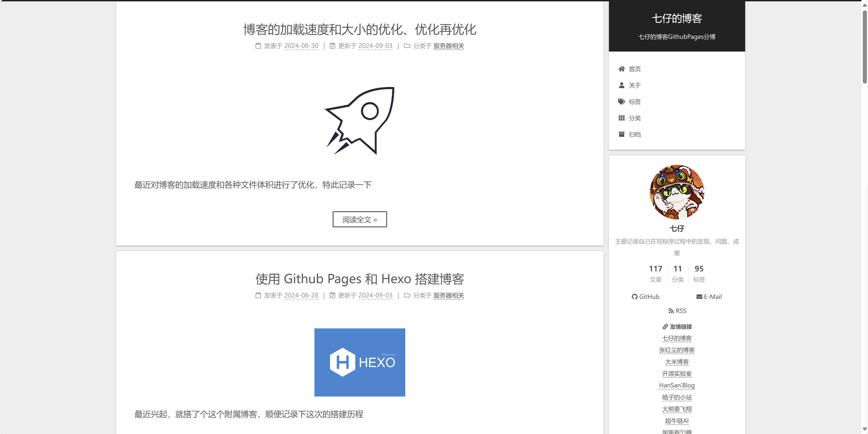Open the HanSan'Blog friend link
The image size is (868, 434).
[677, 385]
